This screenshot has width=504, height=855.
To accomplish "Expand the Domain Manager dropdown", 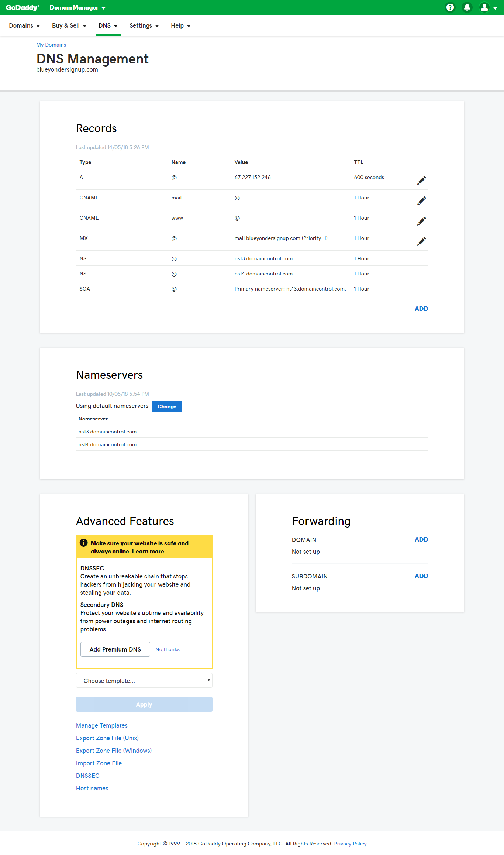I will 77,8.
